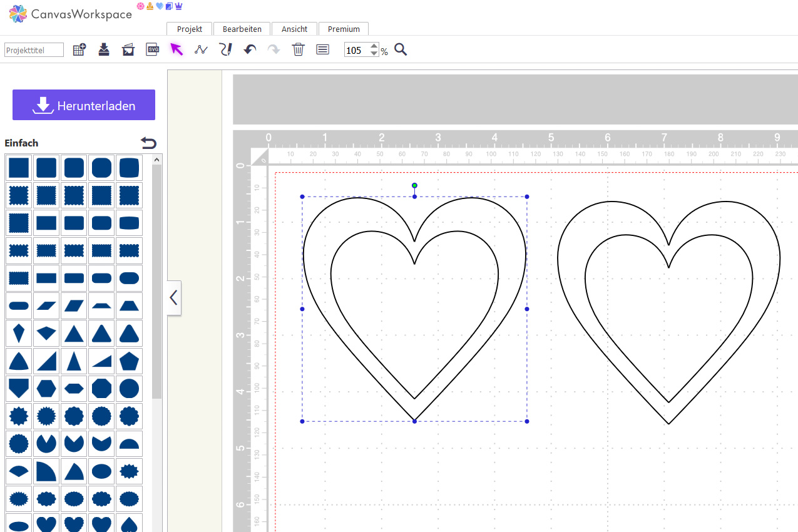Click the magnifier zoom icon

(x=401, y=49)
